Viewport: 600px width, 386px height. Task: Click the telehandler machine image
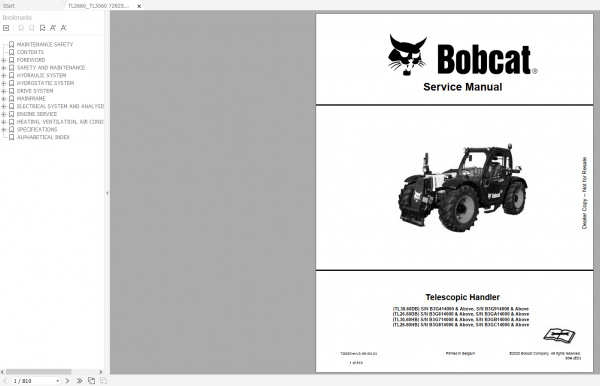pos(462,188)
